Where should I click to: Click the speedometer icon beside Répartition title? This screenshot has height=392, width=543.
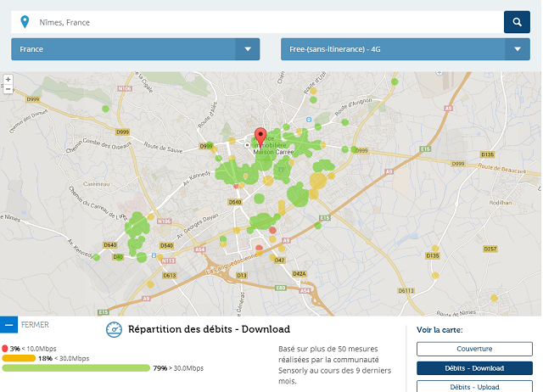click(x=115, y=329)
